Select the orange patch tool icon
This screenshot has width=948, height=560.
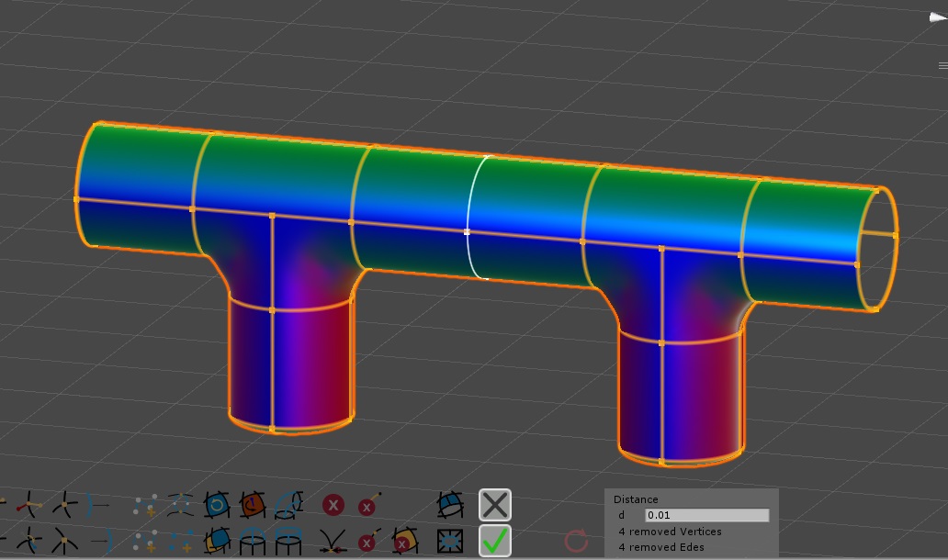pyautogui.click(x=252, y=505)
